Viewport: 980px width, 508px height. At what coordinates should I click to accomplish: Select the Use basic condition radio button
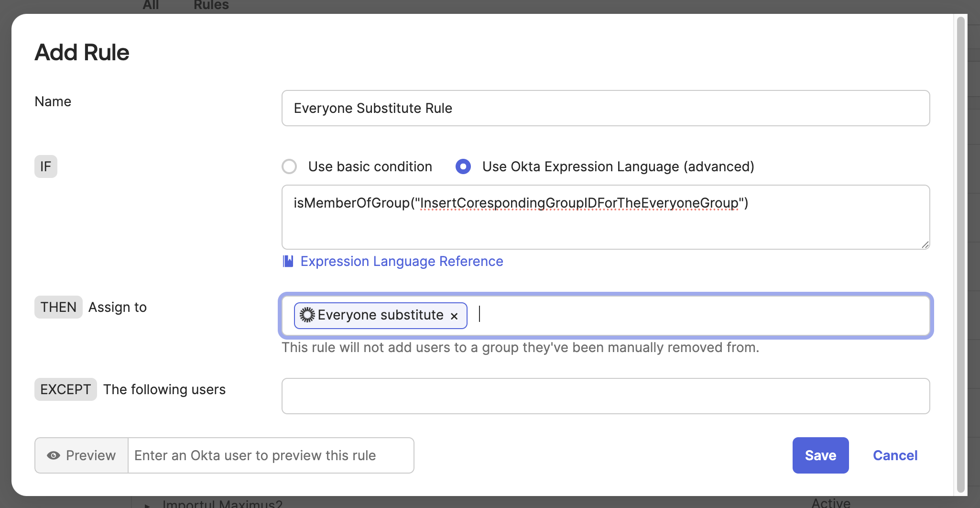coord(289,166)
